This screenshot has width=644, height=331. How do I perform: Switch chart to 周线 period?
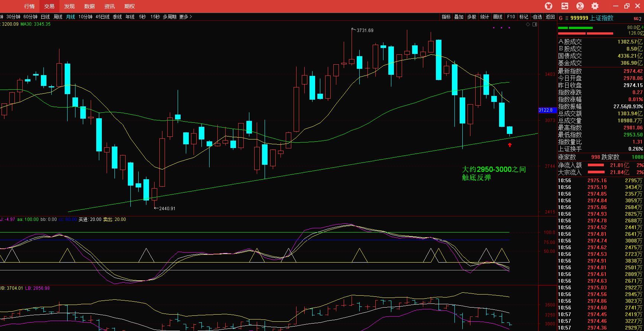(x=58, y=17)
